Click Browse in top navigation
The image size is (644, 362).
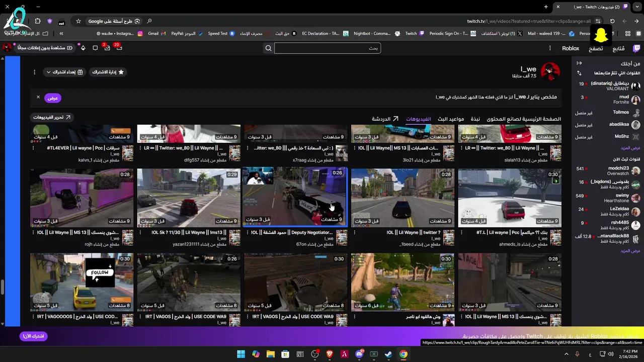coord(596,48)
